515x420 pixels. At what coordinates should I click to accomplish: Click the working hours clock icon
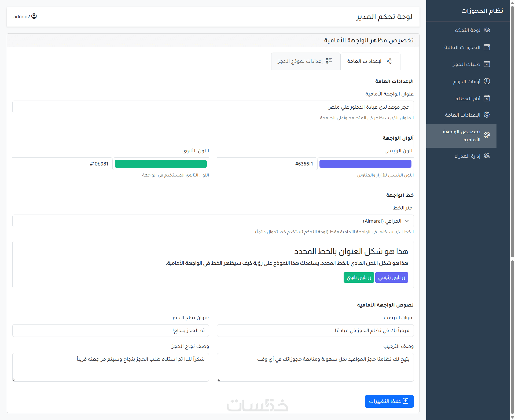click(x=487, y=81)
